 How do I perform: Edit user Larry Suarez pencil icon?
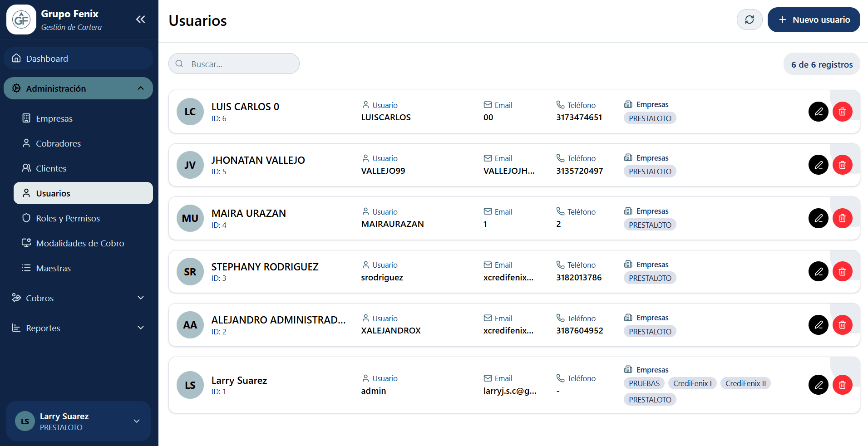click(x=818, y=385)
